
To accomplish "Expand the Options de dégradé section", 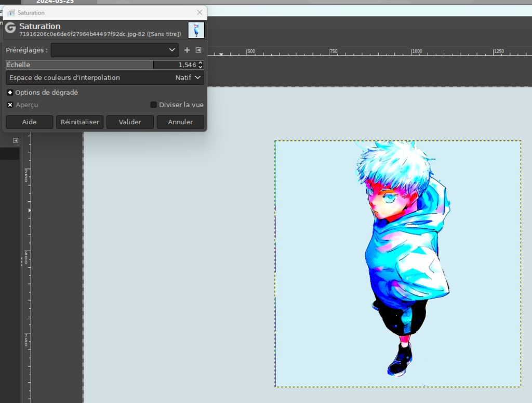I will point(10,93).
